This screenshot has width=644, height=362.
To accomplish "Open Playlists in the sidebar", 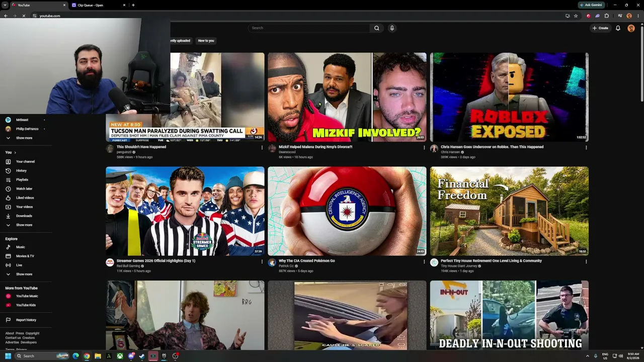I will point(26,179).
